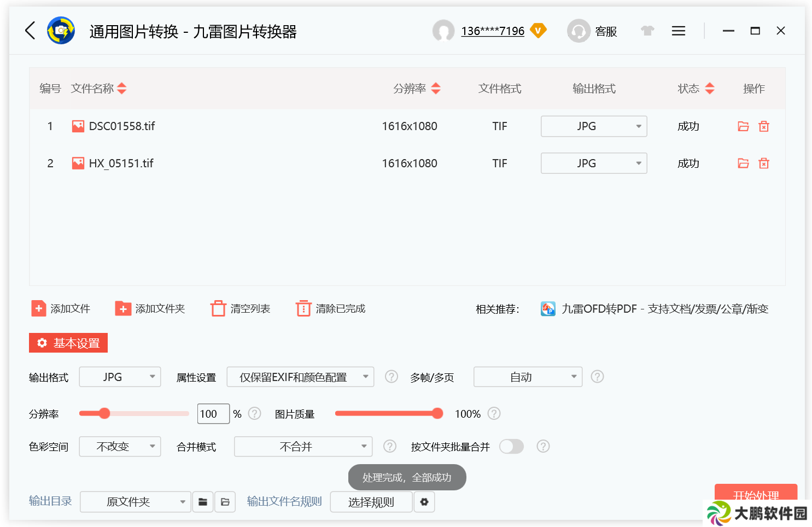Open output folder for HX_05151.tif
The image size is (812, 527).
[743, 163]
